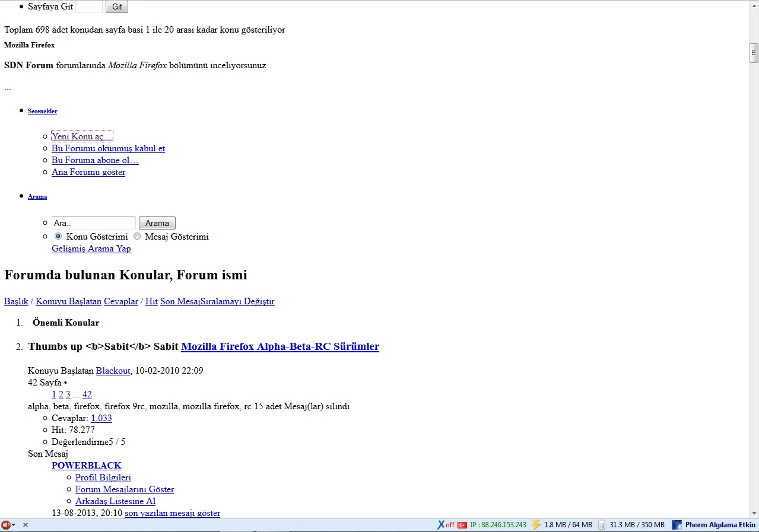Sort by Cevaplar link

[x=121, y=301]
